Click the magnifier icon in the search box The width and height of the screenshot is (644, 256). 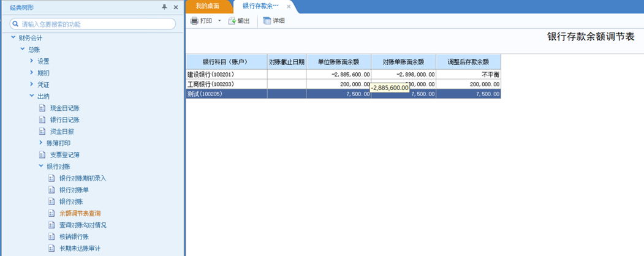coord(16,24)
